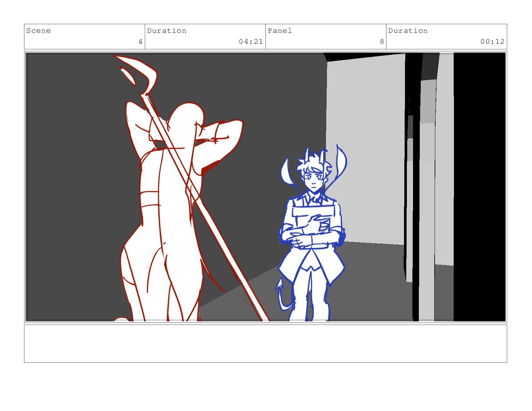Click the Scene label text
This screenshot has width=532, height=411.
click(x=38, y=31)
